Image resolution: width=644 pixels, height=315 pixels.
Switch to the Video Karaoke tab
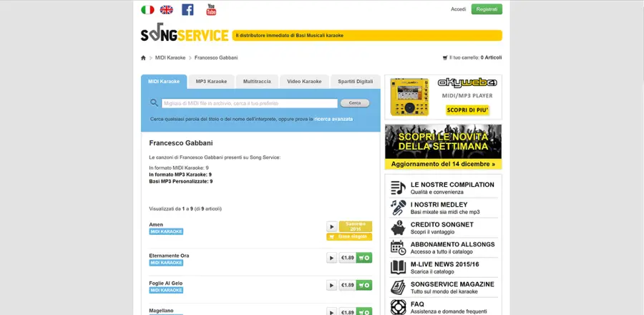point(304,82)
